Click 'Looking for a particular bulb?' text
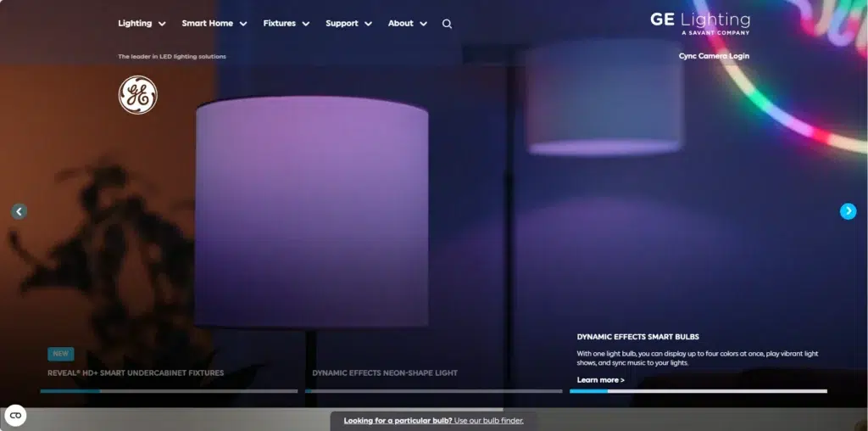868x431 pixels. pyautogui.click(x=398, y=421)
